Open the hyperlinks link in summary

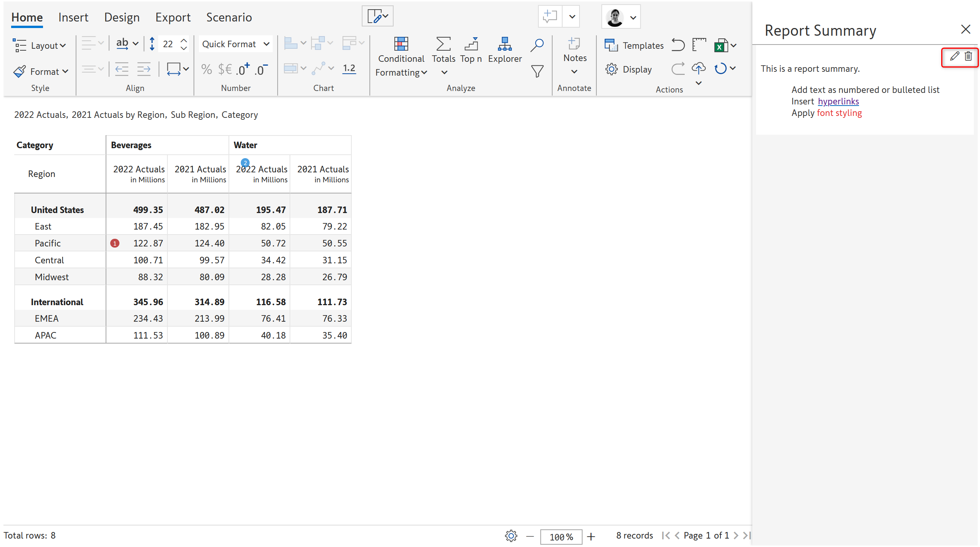[838, 101]
